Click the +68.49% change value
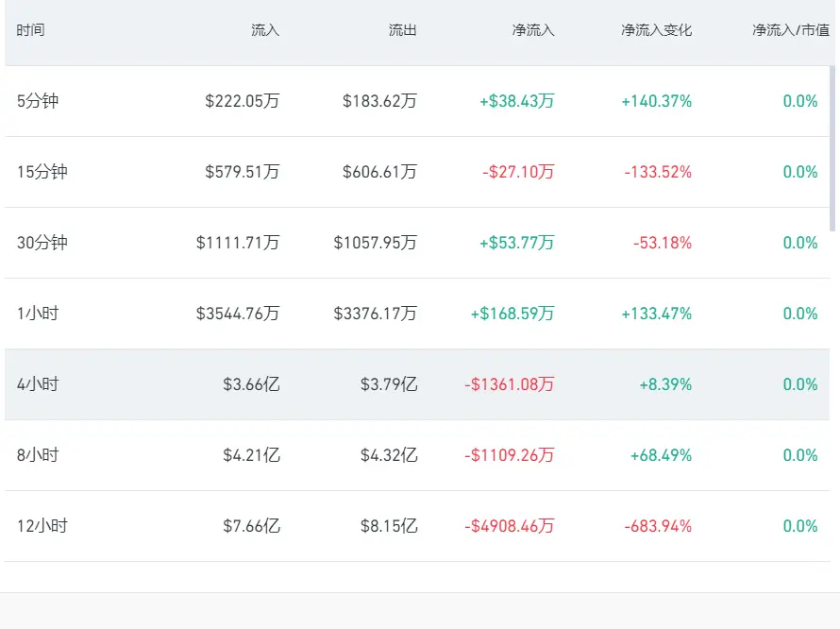This screenshot has height=629, width=840. coord(661,454)
